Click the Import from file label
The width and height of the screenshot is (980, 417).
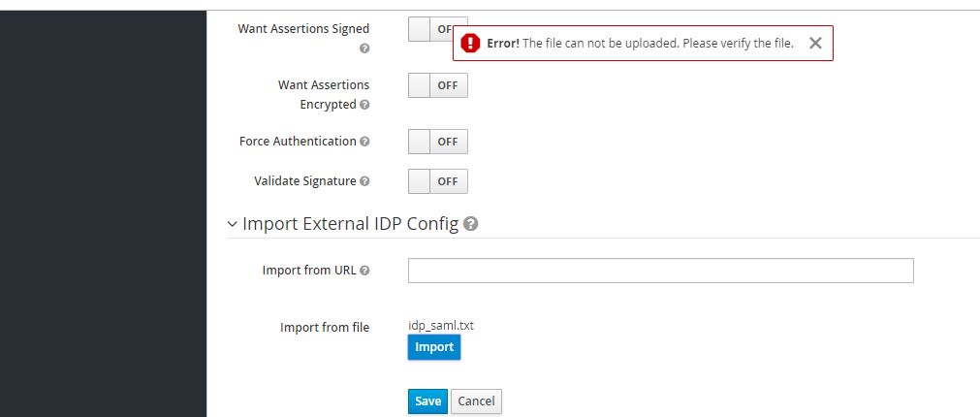[325, 328]
